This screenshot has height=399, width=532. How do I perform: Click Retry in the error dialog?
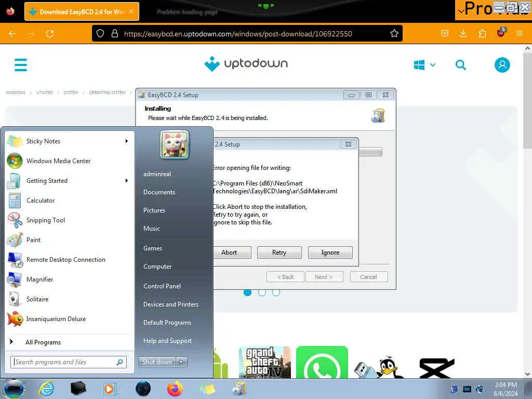(x=279, y=252)
